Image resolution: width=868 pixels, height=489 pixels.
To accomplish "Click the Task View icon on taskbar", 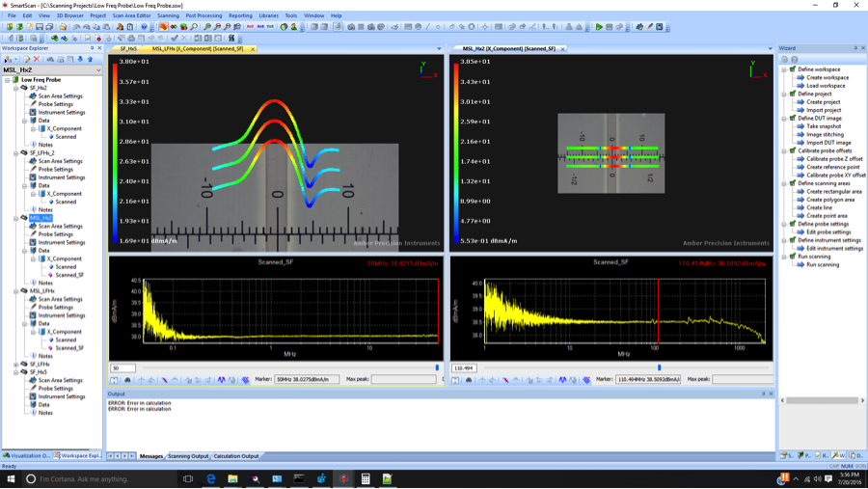I will tap(188, 478).
